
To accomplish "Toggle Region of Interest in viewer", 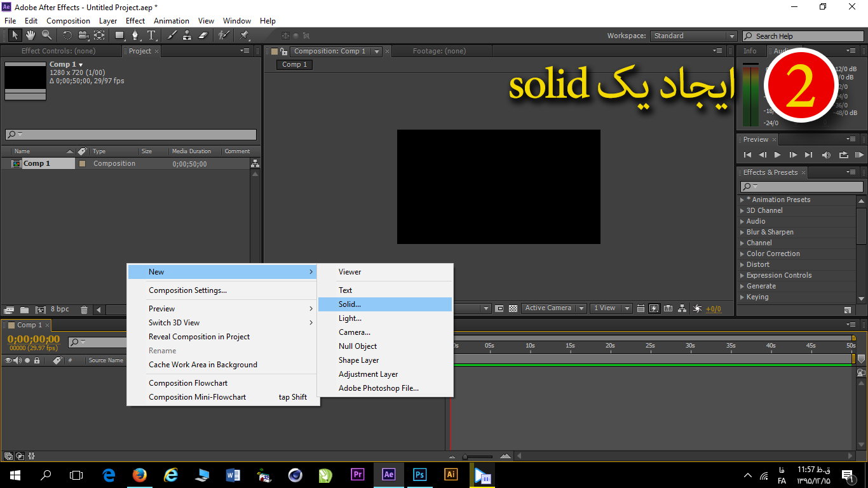I will pos(499,308).
